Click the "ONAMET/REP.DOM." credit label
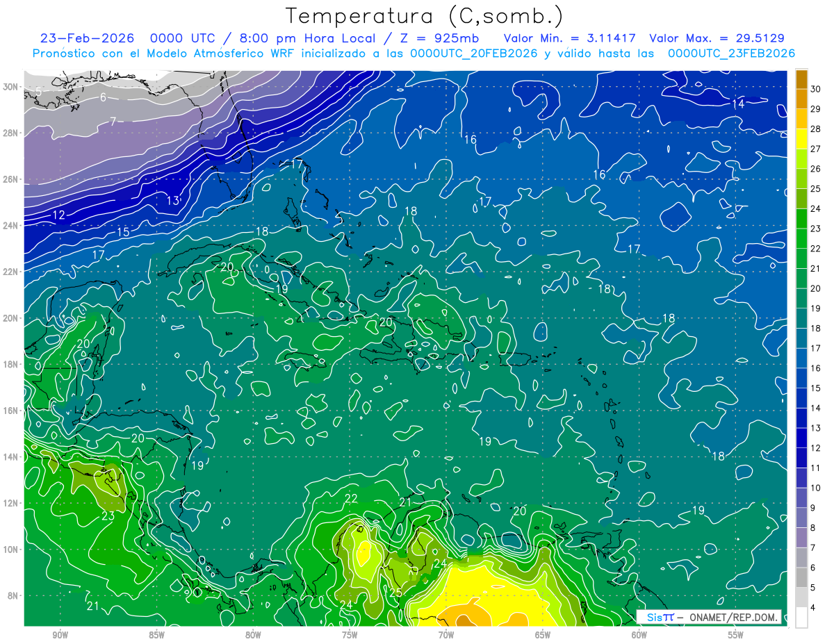The width and height of the screenshot is (834, 644). point(734,617)
